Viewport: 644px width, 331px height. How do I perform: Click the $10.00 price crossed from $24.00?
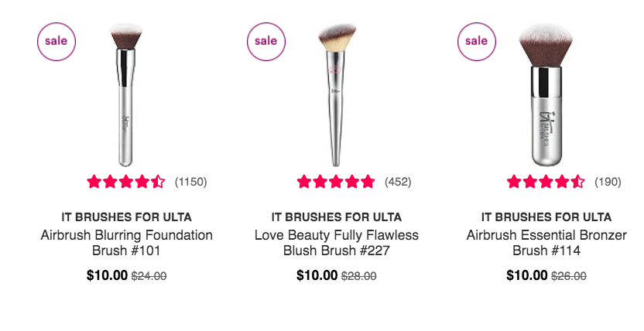click(x=107, y=275)
